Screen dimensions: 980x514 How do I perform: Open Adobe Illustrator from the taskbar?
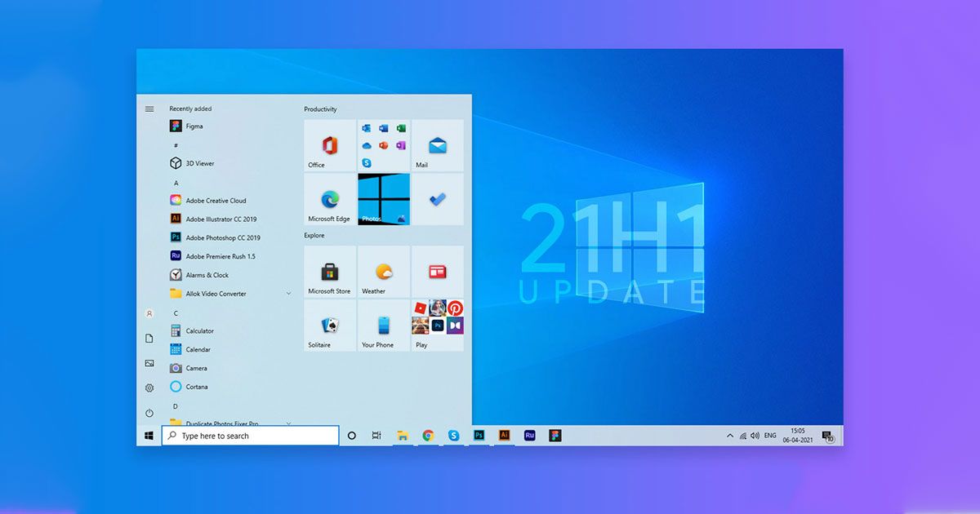[x=503, y=436]
